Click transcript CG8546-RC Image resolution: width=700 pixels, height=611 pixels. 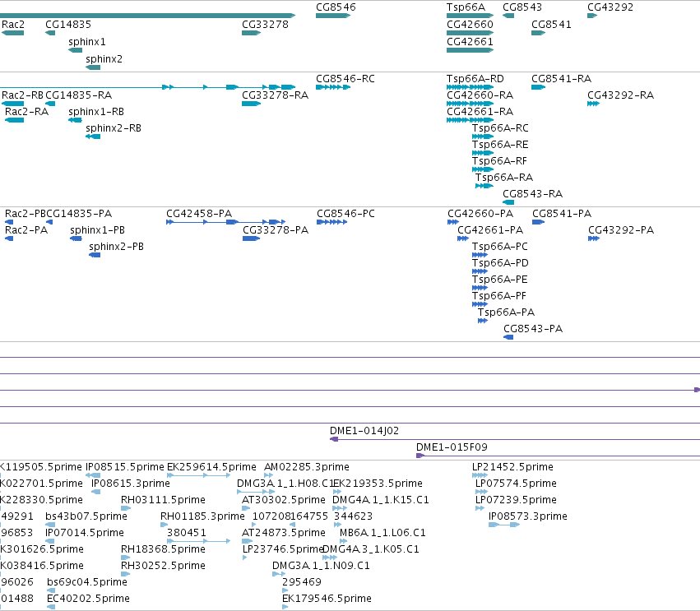[345, 79]
